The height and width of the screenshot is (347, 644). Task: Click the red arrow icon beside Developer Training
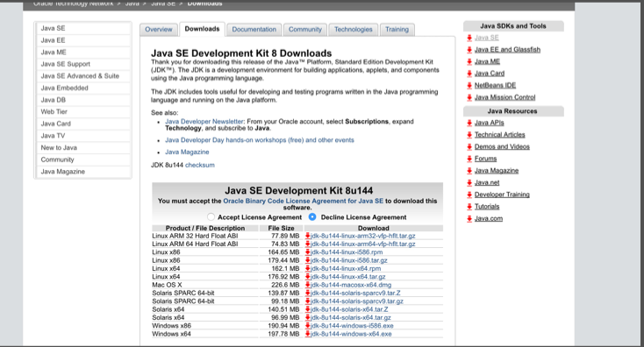[469, 195]
